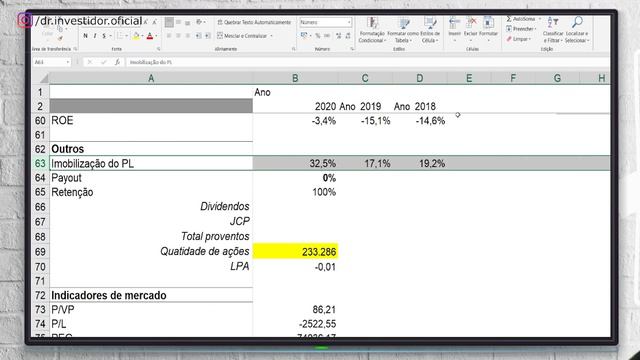Viewport: 640px width, 360px height.
Task: Toggle bold (N) formatting
Action: click(85, 36)
